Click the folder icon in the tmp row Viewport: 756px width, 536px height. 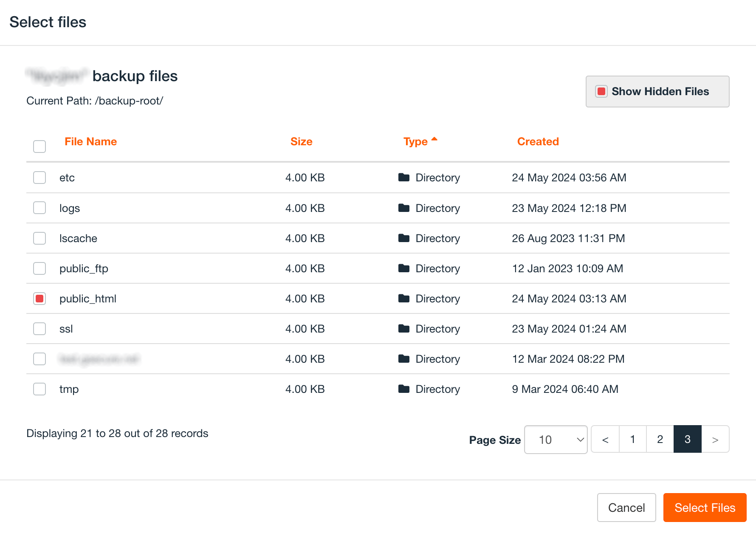click(x=403, y=389)
